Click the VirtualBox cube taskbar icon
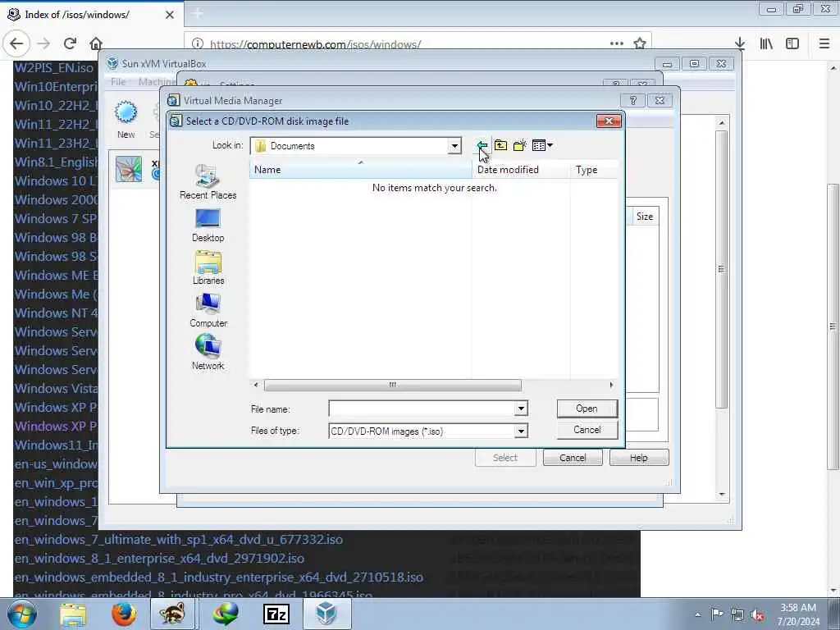This screenshot has width=840, height=630. point(326,614)
